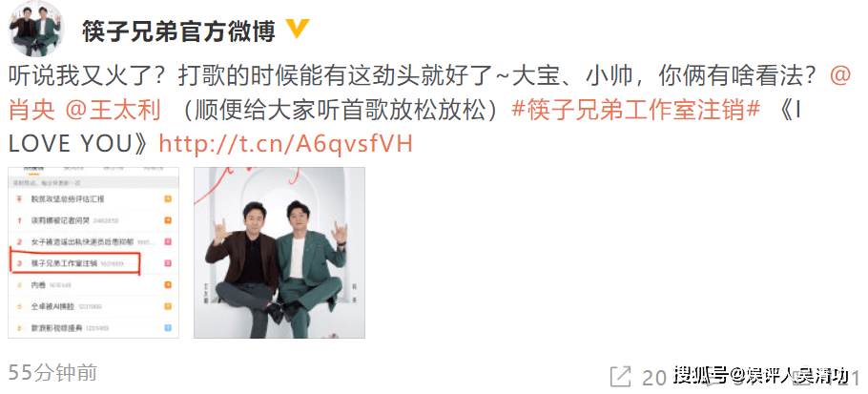This screenshot has width=868, height=394.
Task: Click the red-boxed 筷子兄弟工作室注销 trending entry
Action: 76,264
